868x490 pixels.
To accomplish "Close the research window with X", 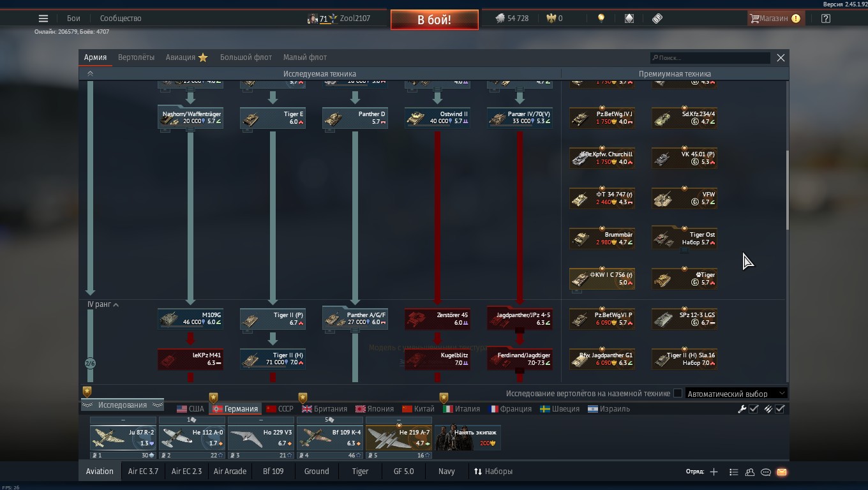I will [x=781, y=58].
